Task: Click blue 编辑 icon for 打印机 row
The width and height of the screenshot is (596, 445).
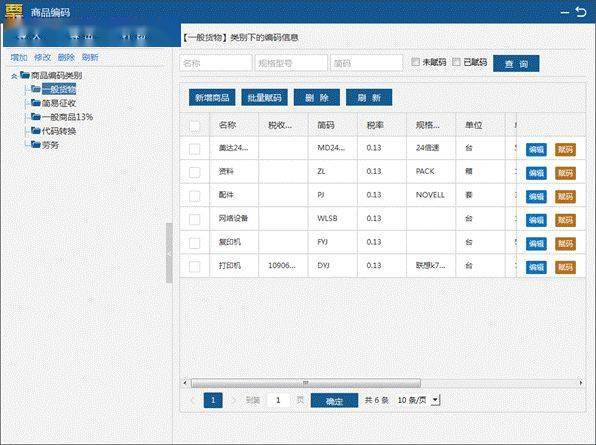Action: click(536, 267)
